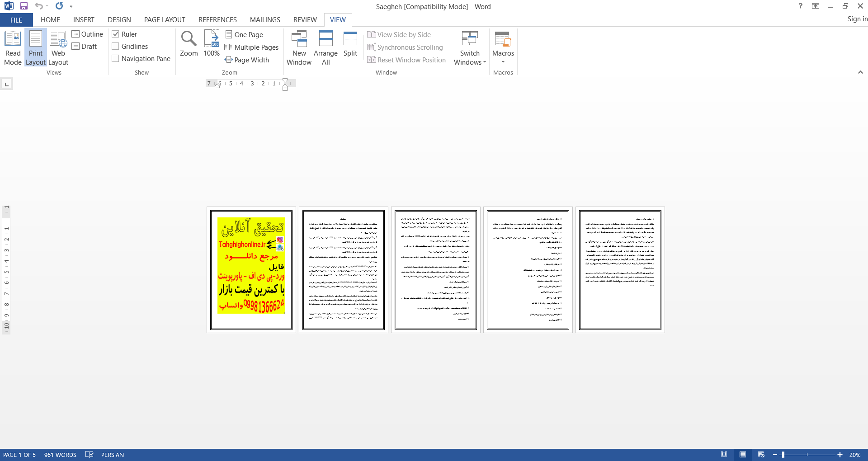Click the tab selector L button

click(x=6, y=84)
